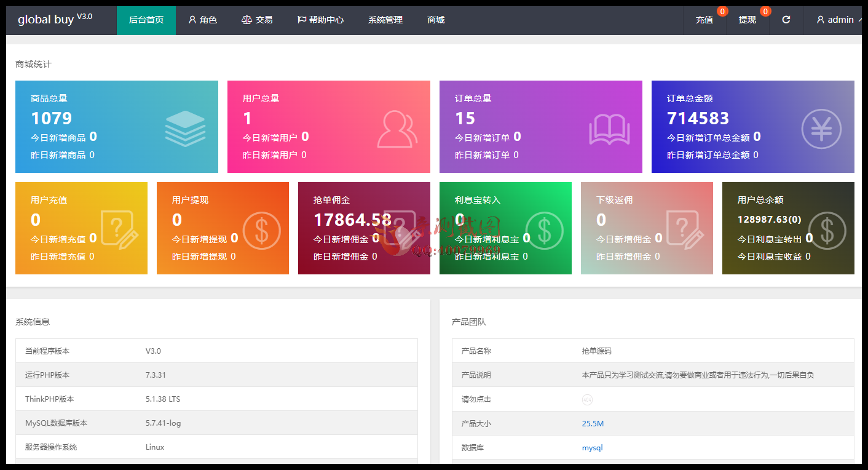Open the 帮助中心 menu

[x=320, y=20]
